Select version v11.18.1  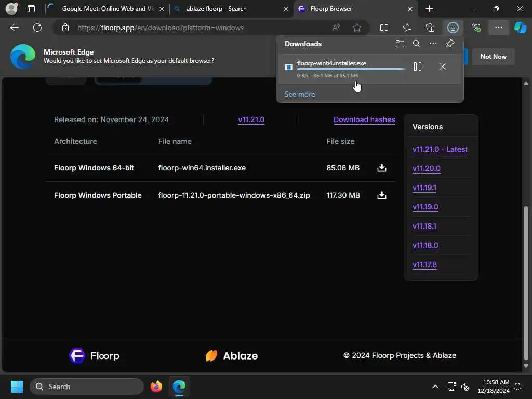pos(424,227)
